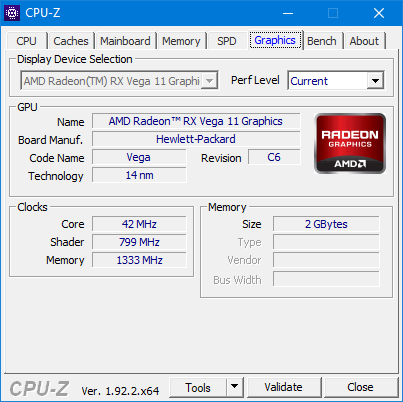Screen dimensions: 403x402
Task: Open the Perf Level Current dropdown
Action: [375, 81]
